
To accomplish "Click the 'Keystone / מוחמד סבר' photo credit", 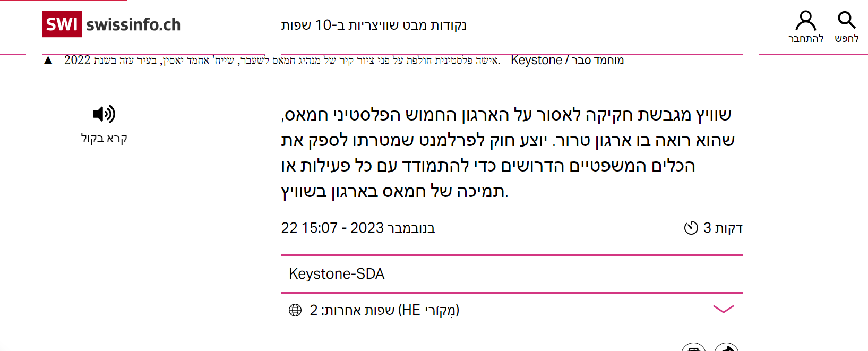I will pyautogui.click(x=567, y=61).
